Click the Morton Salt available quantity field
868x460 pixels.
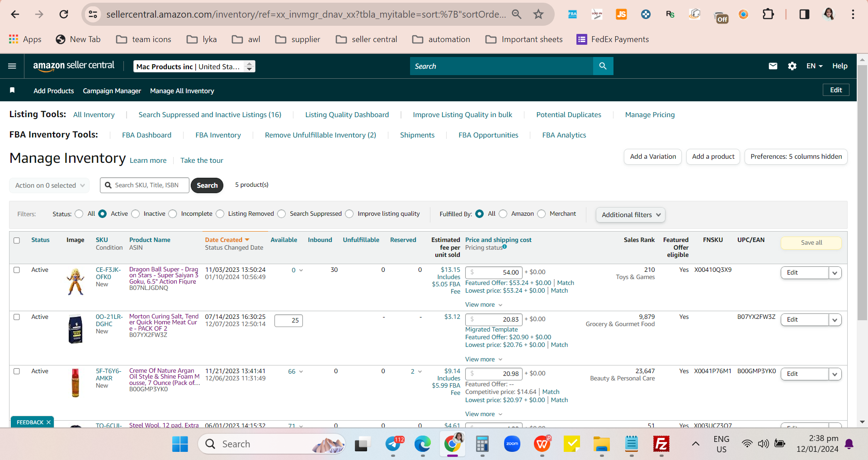click(288, 321)
